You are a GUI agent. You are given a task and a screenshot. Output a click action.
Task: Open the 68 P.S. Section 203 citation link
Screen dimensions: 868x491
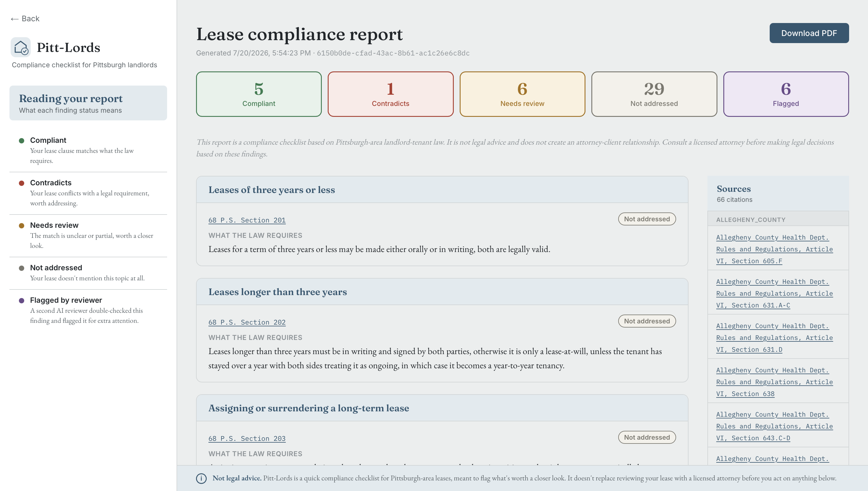247,439
